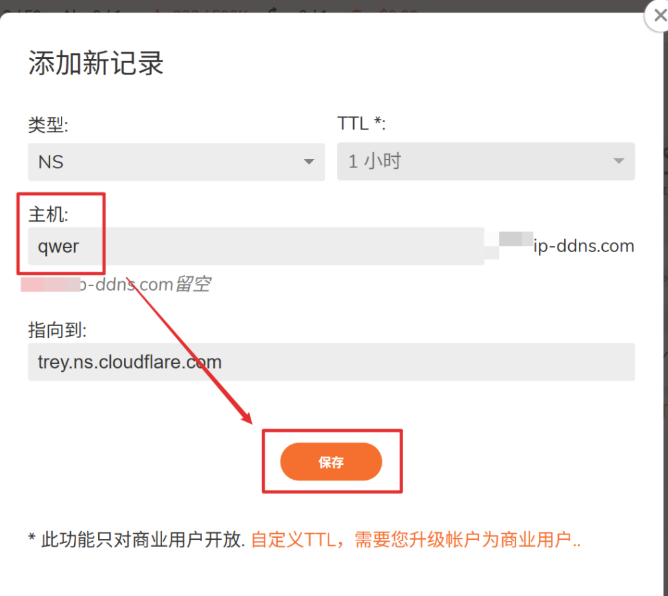Open the TTL dropdown showing 1 小时
This screenshot has width=668, height=596.
click(486, 161)
